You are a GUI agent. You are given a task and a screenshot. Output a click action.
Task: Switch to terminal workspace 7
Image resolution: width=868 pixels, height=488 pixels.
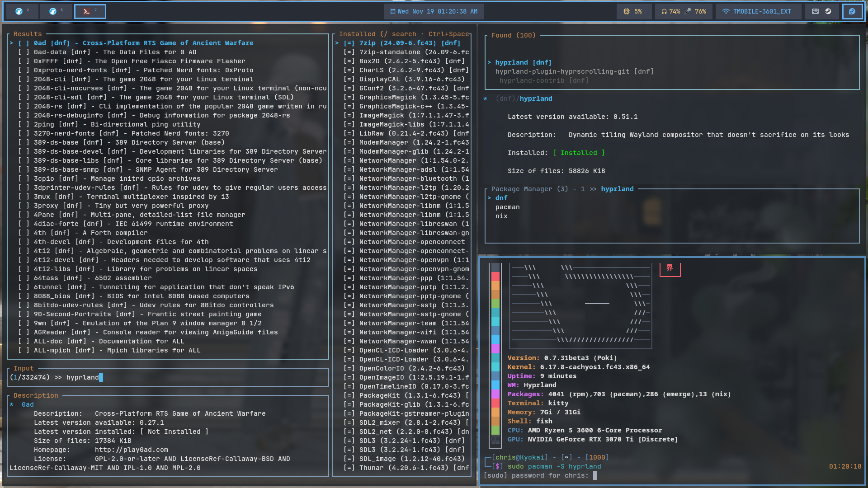[x=90, y=11]
